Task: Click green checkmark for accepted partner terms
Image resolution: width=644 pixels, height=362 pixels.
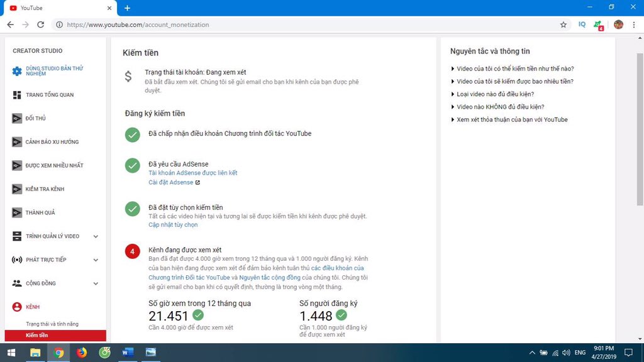Action: click(x=132, y=134)
